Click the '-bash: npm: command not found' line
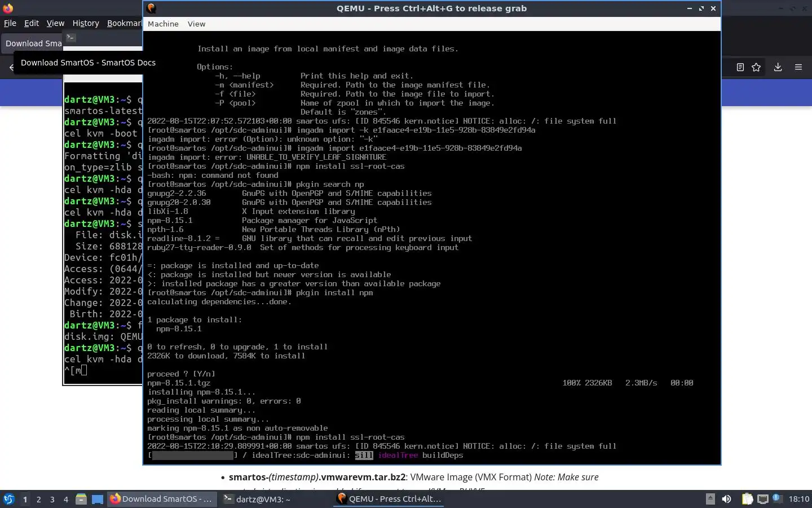This screenshot has height=508, width=812. coord(213,175)
